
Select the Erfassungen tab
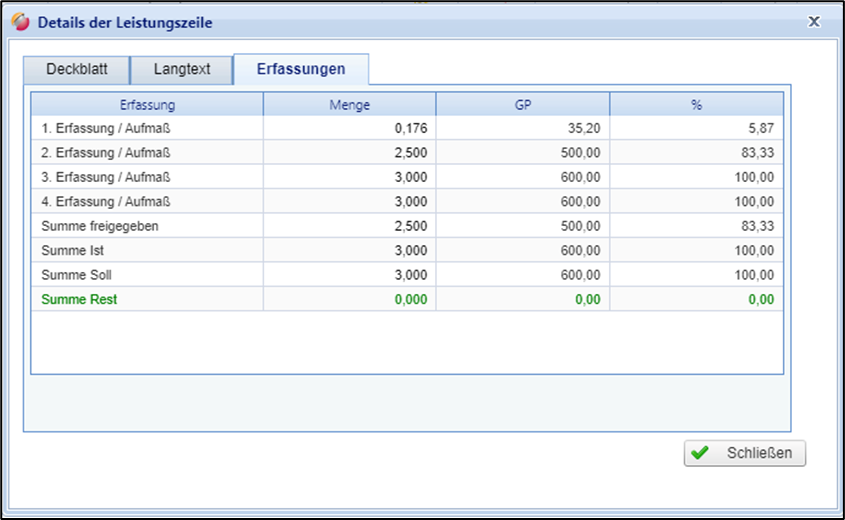click(301, 70)
